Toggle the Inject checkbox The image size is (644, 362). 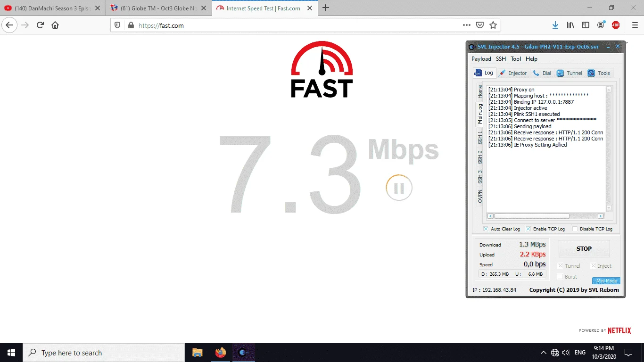point(594,266)
